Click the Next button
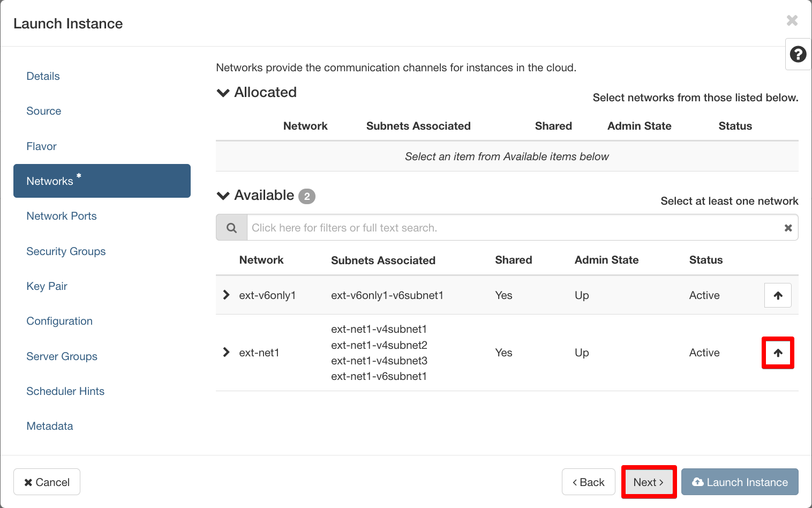812x508 pixels. [648, 482]
